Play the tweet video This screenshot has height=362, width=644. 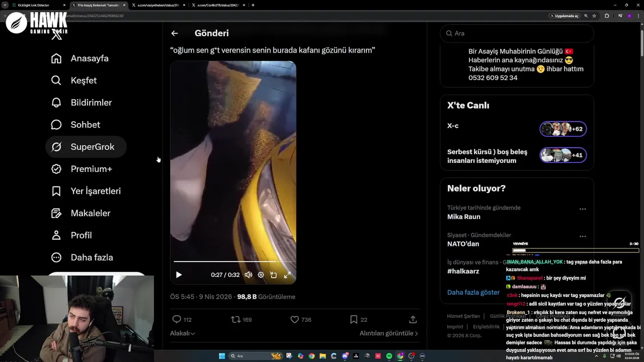click(179, 275)
